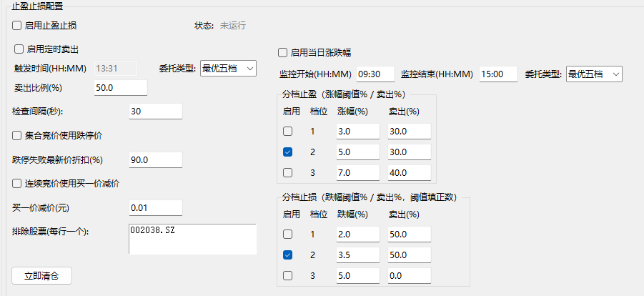This screenshot has height=296, width=644.
Task: Click the 分档止损 group heading
Action: point(370,197)
